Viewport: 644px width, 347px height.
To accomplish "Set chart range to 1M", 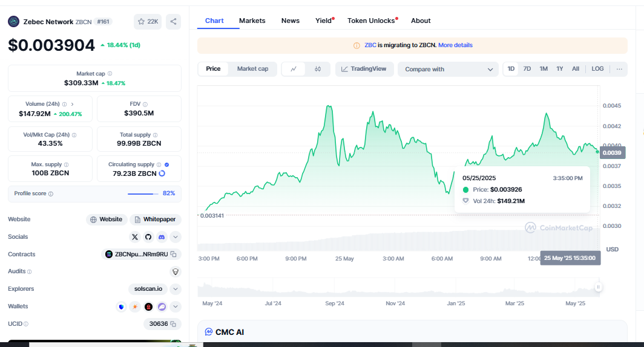I will tap(544, 69).
